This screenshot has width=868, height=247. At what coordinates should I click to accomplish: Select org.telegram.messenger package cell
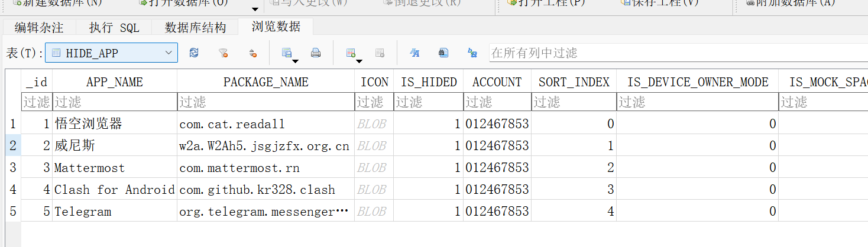click(265, 212)
